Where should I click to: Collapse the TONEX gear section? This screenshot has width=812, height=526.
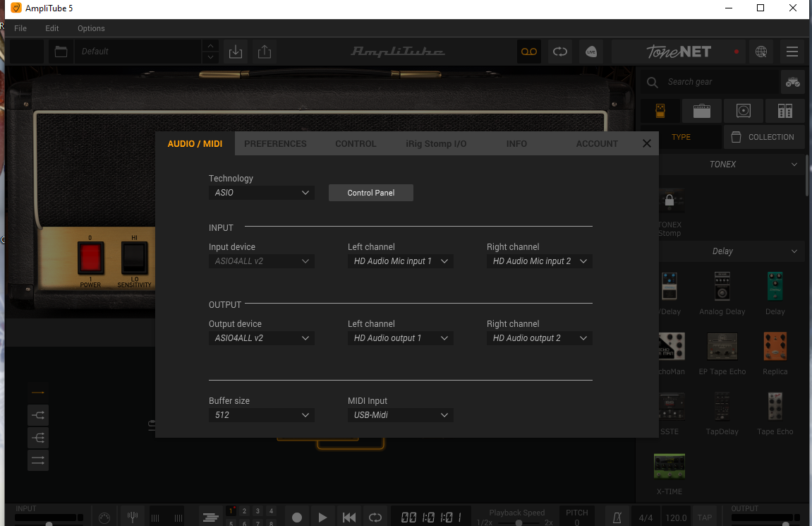pos(794,165)
